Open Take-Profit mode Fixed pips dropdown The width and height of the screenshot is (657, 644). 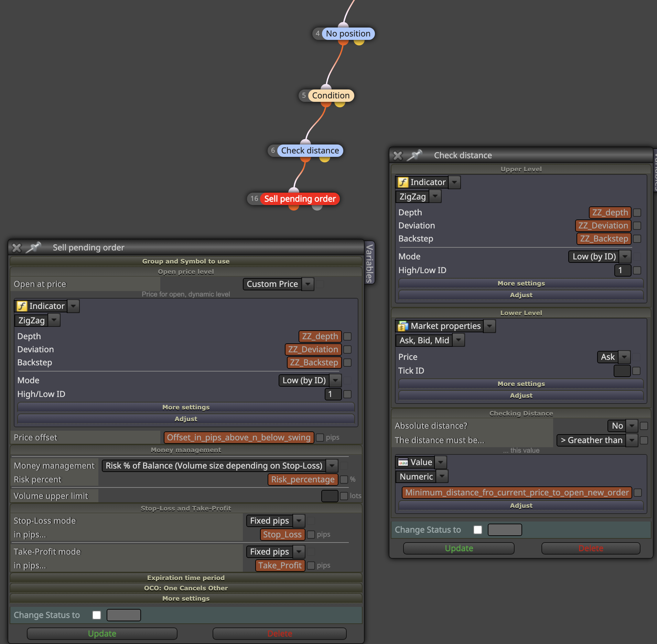299,551
